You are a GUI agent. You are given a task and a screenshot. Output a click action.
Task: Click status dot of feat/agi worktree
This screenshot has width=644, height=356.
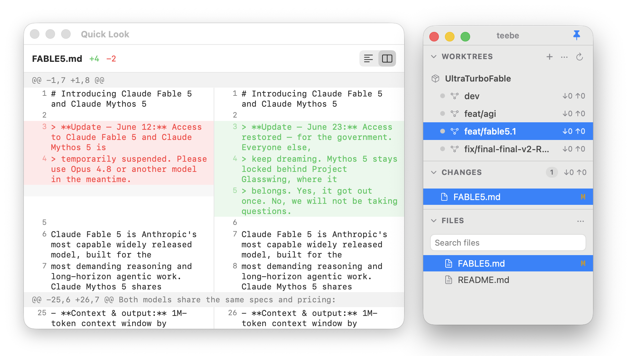click(442, 113)
